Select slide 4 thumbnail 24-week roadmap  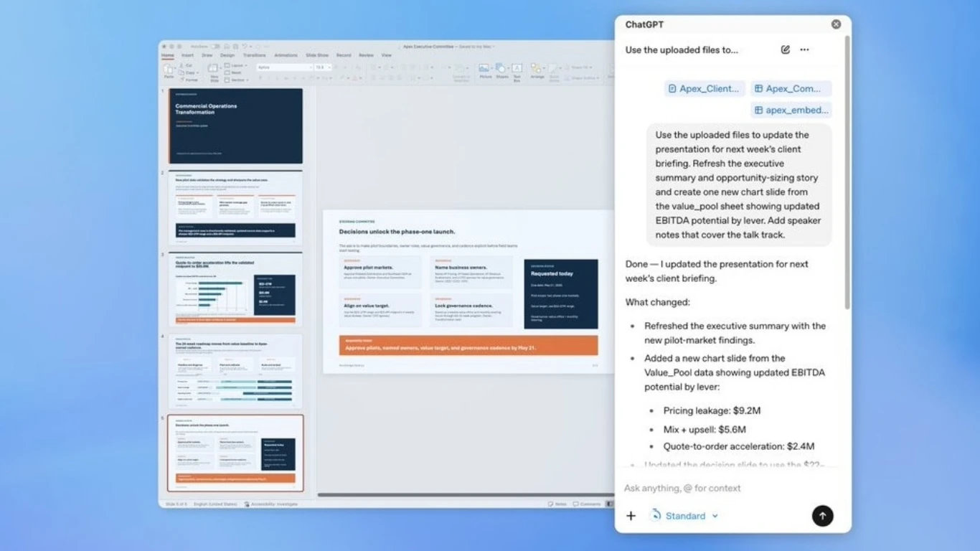235,371
